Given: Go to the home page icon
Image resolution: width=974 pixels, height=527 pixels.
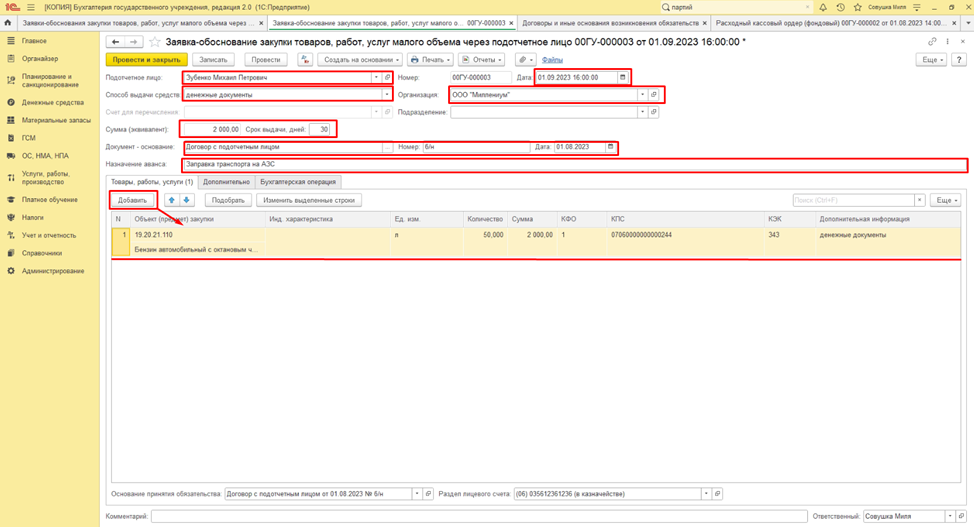Looking at the screenshot, I should tap(7, 23).
